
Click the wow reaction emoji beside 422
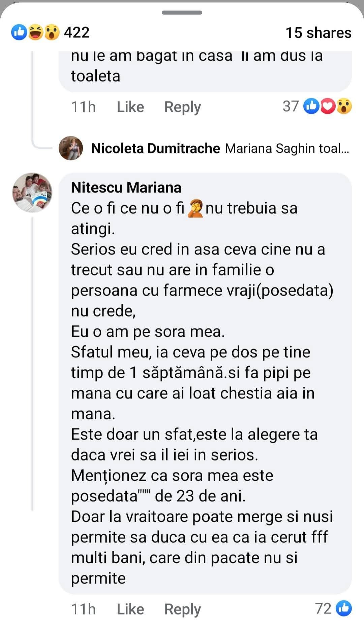tap(52, 32)
